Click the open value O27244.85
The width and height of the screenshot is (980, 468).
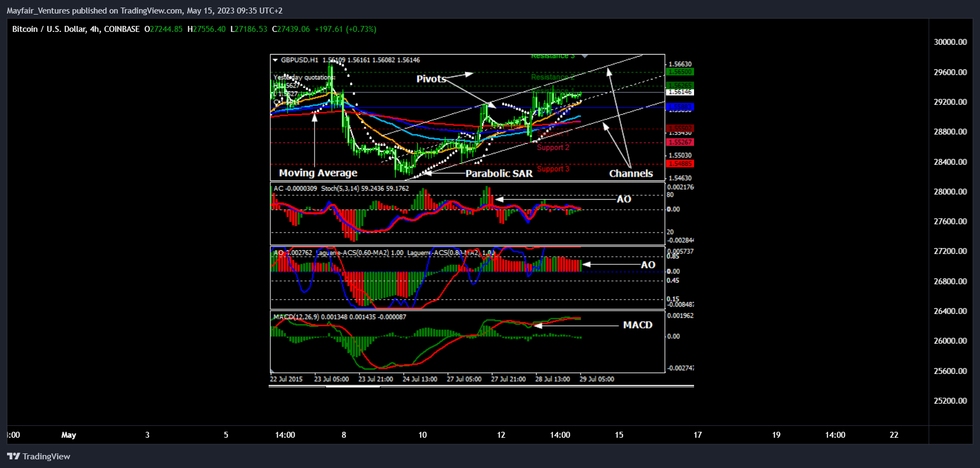point(163,29)
